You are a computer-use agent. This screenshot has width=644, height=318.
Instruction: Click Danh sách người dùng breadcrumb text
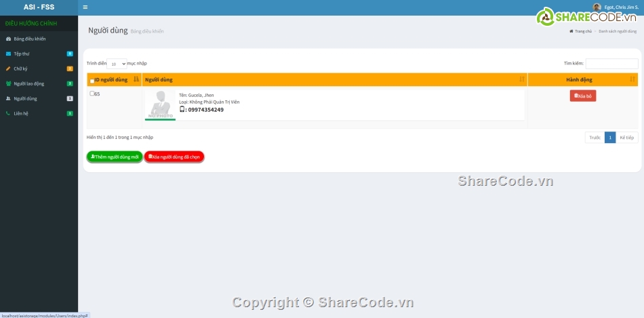coord(618,31)
